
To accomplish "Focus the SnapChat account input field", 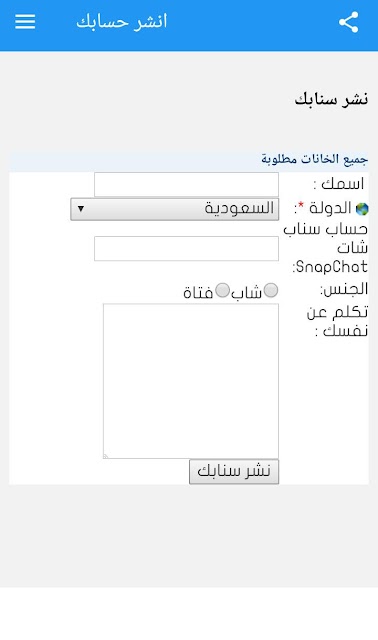I will click(187, 248).
